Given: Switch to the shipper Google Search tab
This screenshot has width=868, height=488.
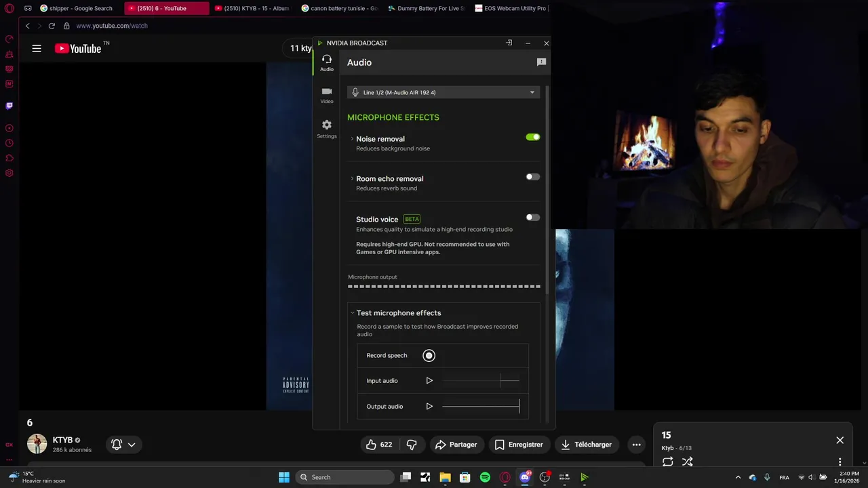Looking at the screenshot, I should pyautogui.click(x=77, y=9).
